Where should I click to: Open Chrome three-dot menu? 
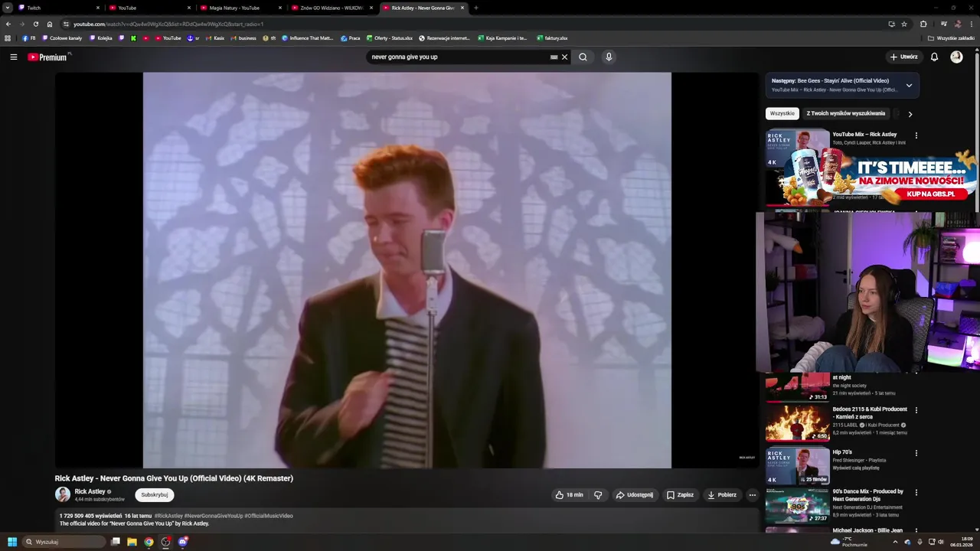pos(972,24)
